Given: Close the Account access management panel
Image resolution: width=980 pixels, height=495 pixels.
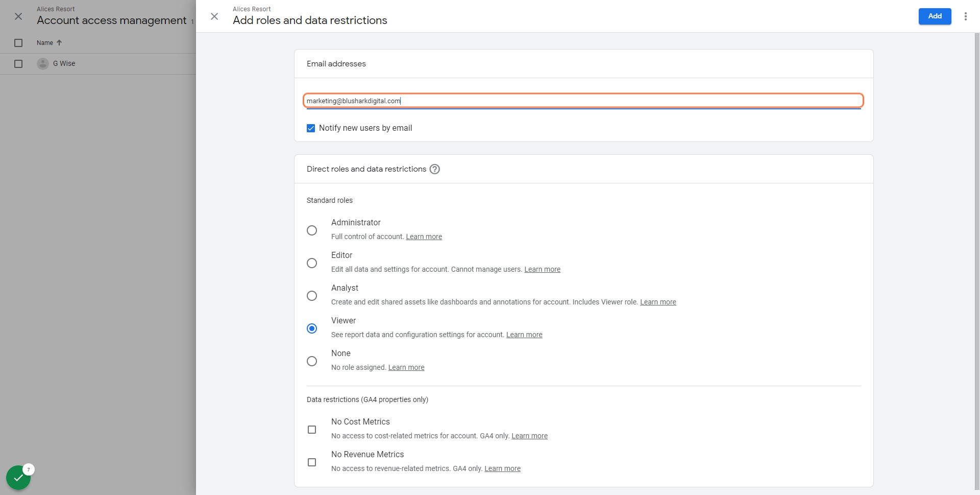Looking at the screenshot, I should tap(18, 16).
